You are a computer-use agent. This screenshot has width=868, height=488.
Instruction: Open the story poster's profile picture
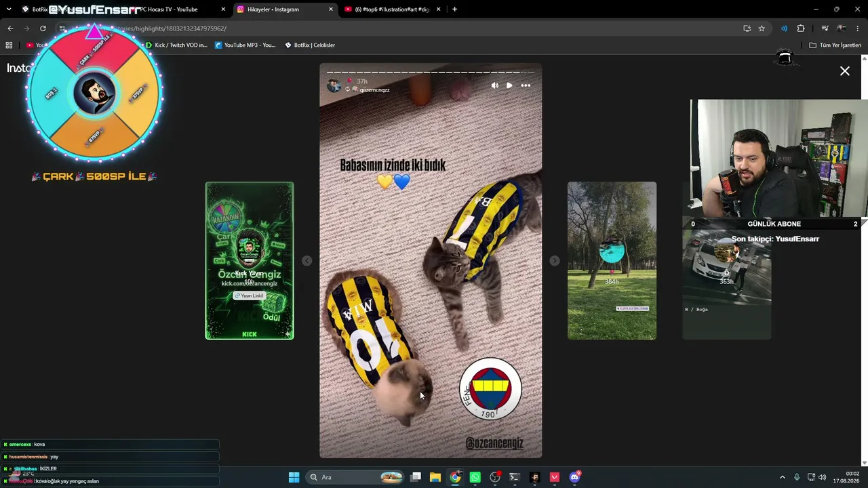pyautogui.click(x=334, y=85)
